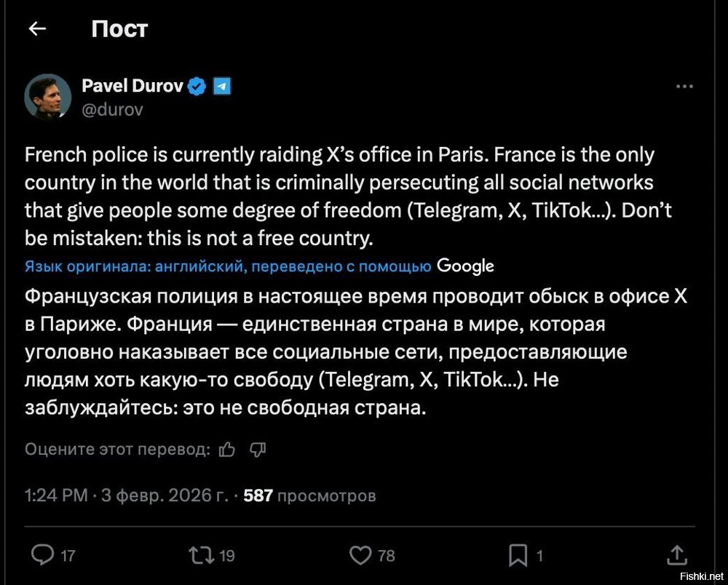Viewport: 728px width, 585px height.
Task: Open the three-dots more options menu
Action: (x=684, y=87)
